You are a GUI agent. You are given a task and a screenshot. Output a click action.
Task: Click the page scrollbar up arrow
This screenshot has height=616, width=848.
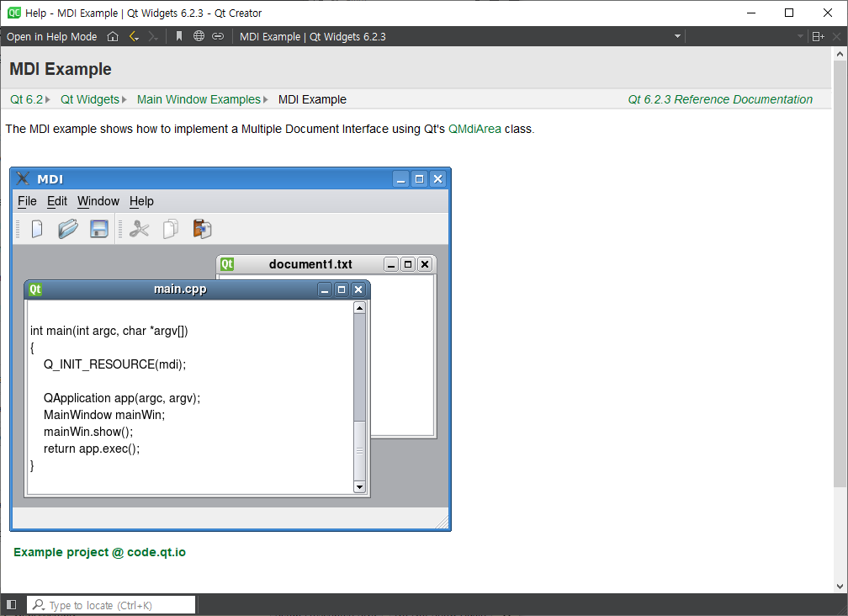coord(840,54)
